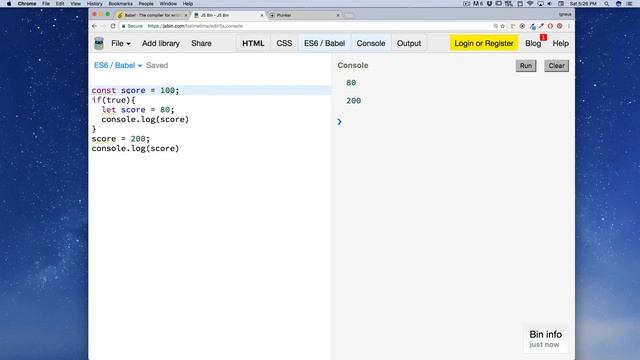Viewport: 640px width, 360px height.
Task: Bookmark the page with star icon
Action: (503, 26)
